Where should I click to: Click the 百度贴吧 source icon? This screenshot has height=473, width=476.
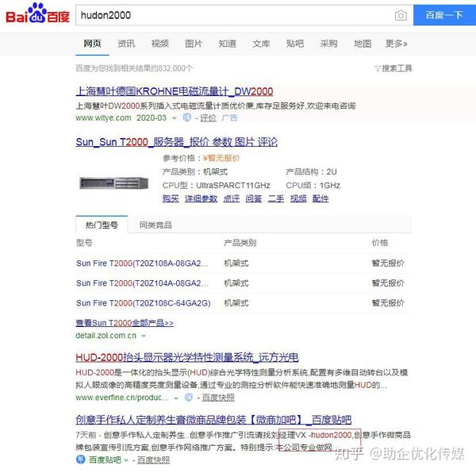coord(80,460)
